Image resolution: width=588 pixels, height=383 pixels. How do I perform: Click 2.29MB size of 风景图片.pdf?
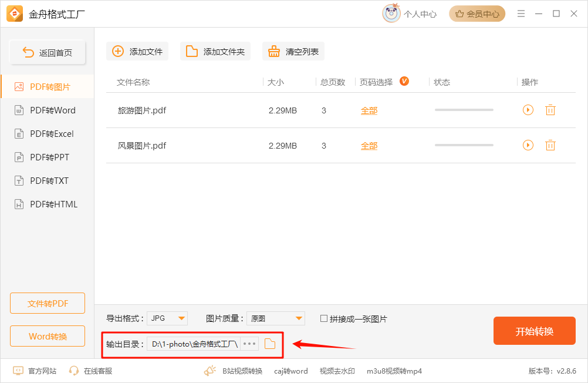point(283,146)
